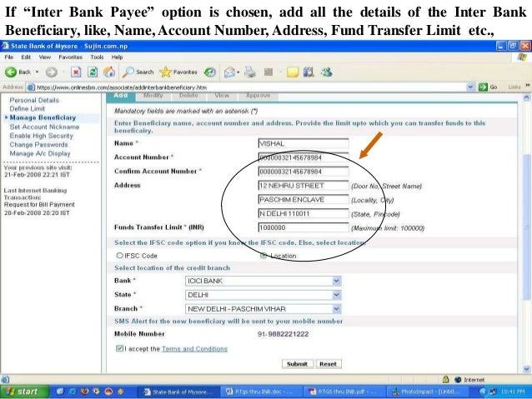The height and width of the screenshot is (399, 532).
Task: Open the yellow Discuss note icon
Action: [293, 72]
